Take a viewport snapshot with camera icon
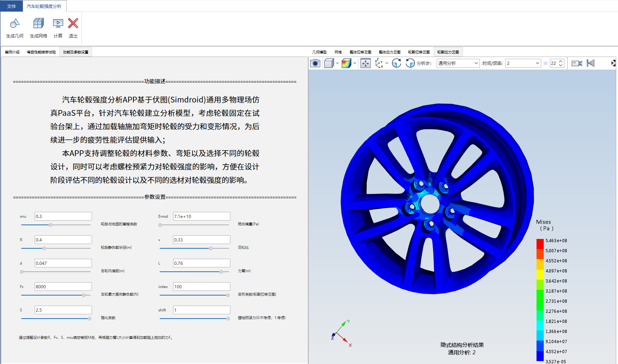The width and height of the screenshot is (618, 364). click(x=315, y=63)
